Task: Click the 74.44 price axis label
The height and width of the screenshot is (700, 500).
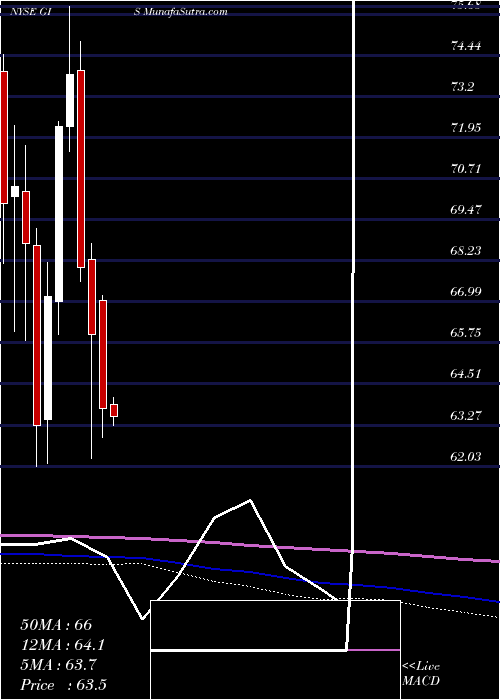Action: [x=466, y=45]
